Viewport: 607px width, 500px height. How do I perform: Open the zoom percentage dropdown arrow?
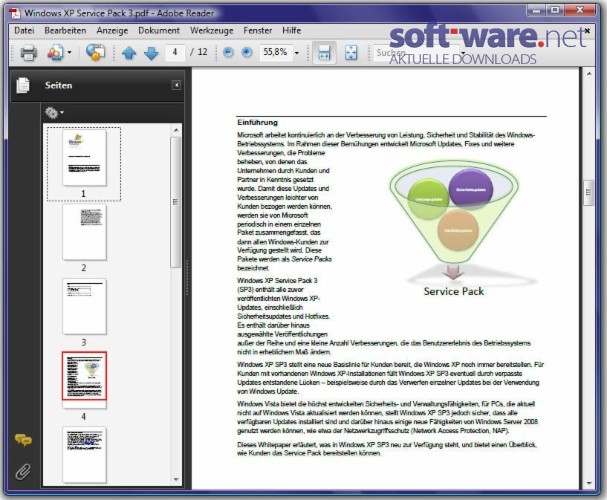[x=297, y=53]
